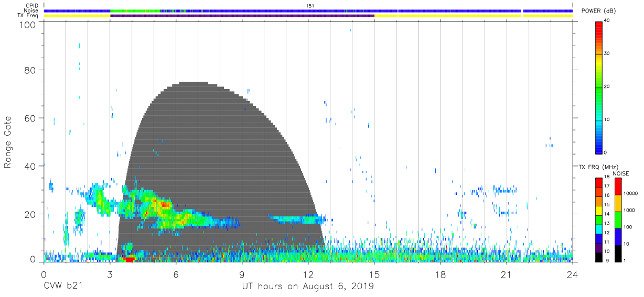Click the POWER (dB) legend title
This screenshot has width=644, height=297.
pyautogui.click(x=599, y=11)
